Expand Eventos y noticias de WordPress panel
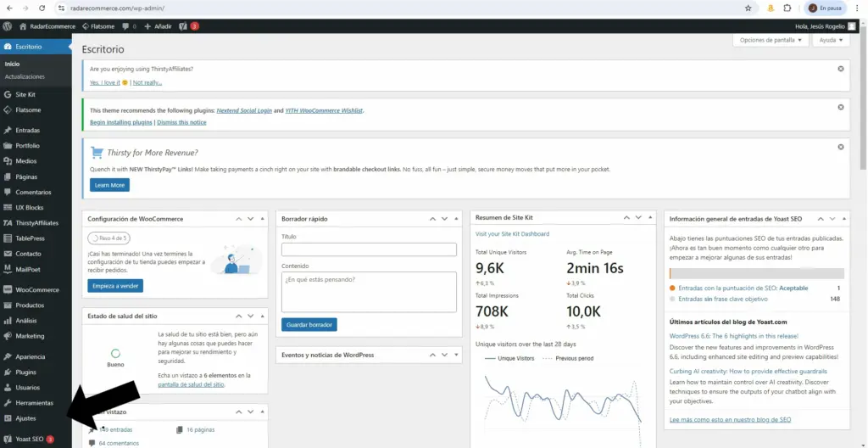 click(456, 355)
